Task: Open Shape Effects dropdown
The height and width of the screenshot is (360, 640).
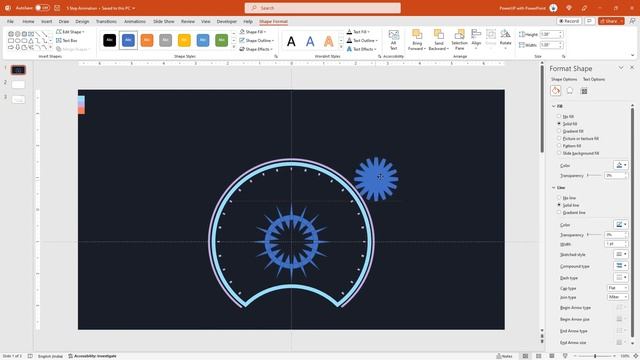Action: pyautogui.click(x=256, y=49)
